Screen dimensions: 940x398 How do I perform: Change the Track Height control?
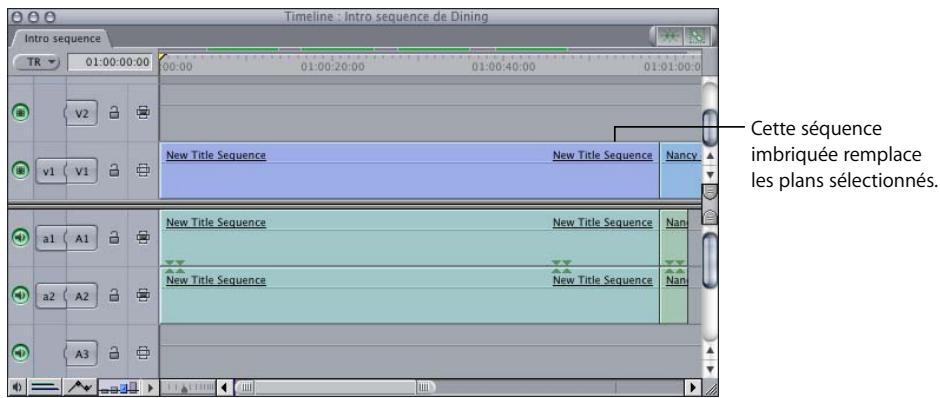(119, 387)
